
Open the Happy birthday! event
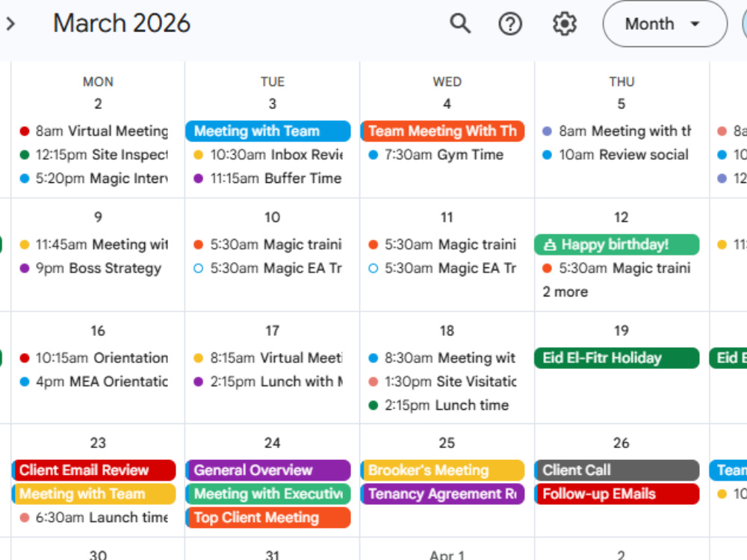coord(617,244)
